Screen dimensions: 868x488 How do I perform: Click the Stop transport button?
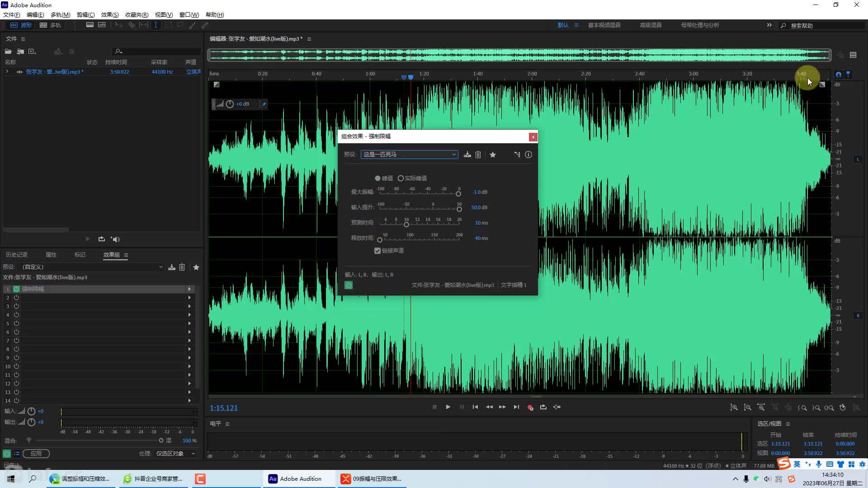[x=434, y=407]
